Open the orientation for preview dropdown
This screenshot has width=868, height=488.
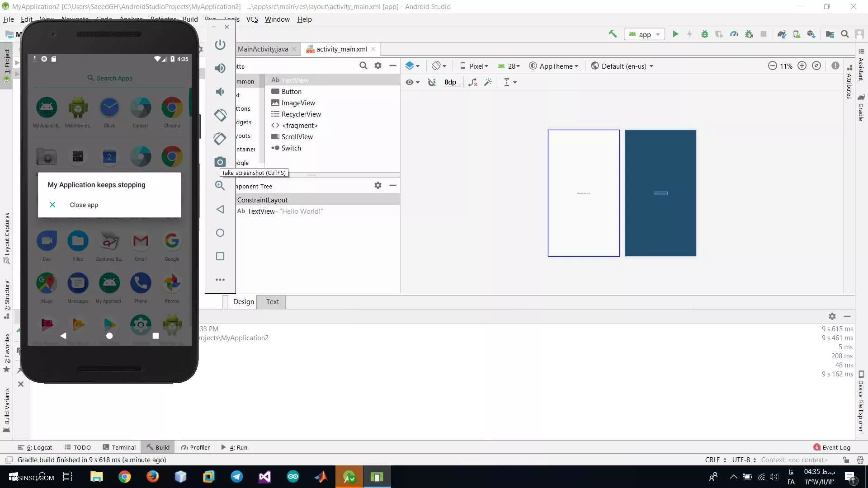pos(439,66)
